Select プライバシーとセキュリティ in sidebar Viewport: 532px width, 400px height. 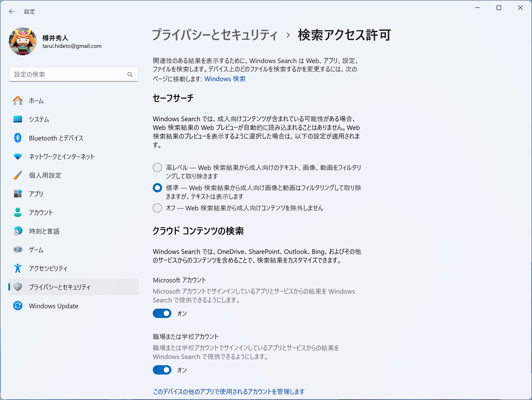(60, 287)
